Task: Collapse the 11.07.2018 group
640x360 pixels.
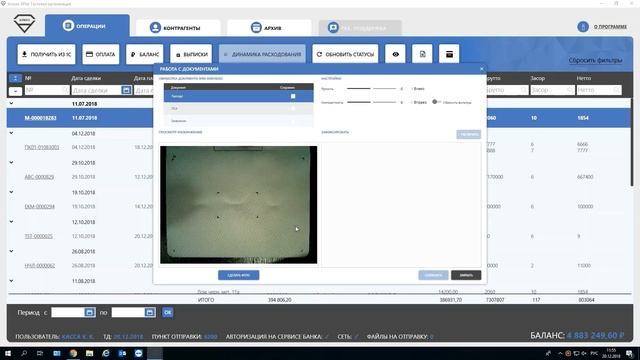Action: coord(11,104)
